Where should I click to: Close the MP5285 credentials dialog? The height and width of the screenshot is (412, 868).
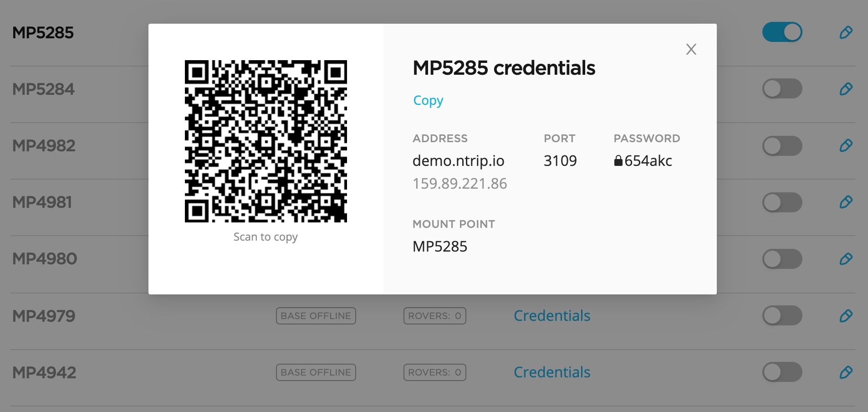coord(691,49)
